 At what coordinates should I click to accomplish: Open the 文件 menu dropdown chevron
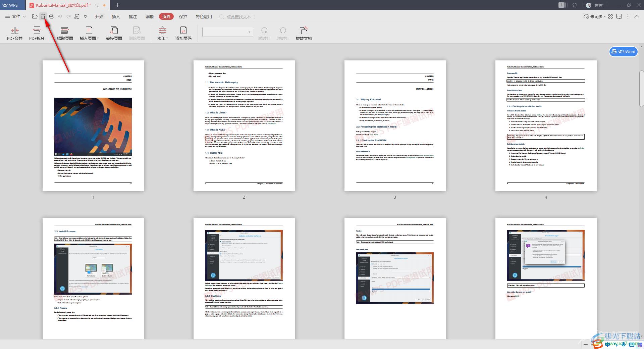point(24,16)
